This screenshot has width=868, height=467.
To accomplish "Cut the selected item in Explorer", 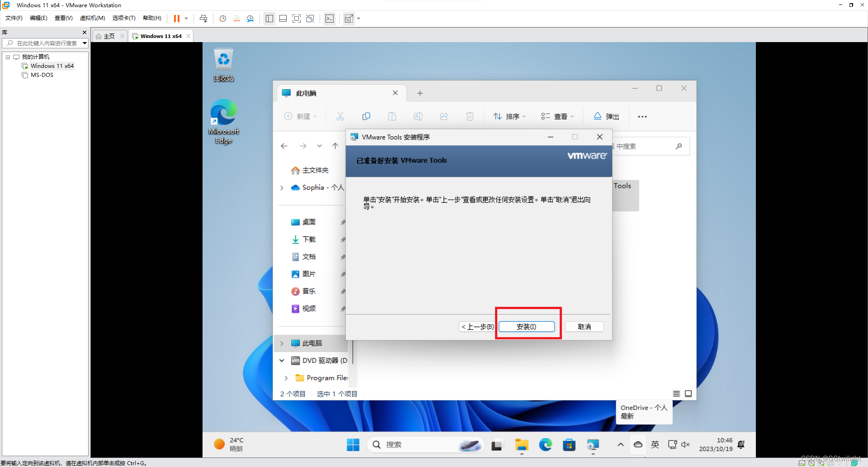I will pyautogui.click(x=340, y=116).
